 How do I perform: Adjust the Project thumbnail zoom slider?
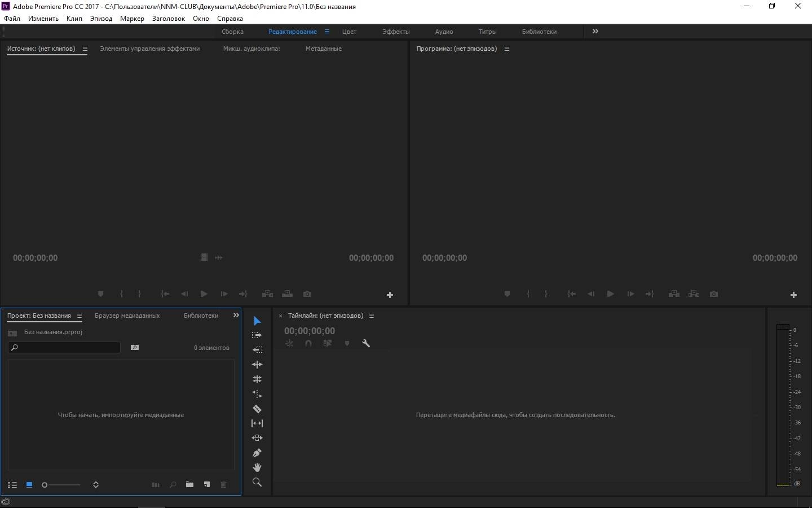tap(61, 485)
